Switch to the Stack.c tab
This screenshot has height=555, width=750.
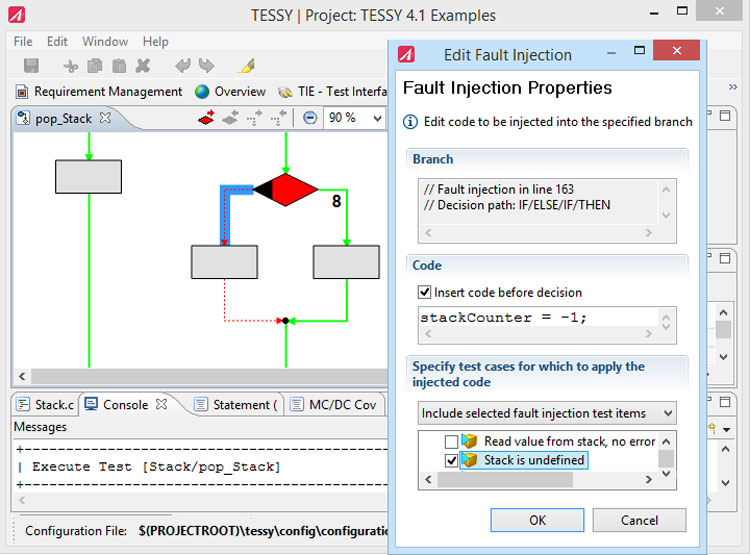45,405
